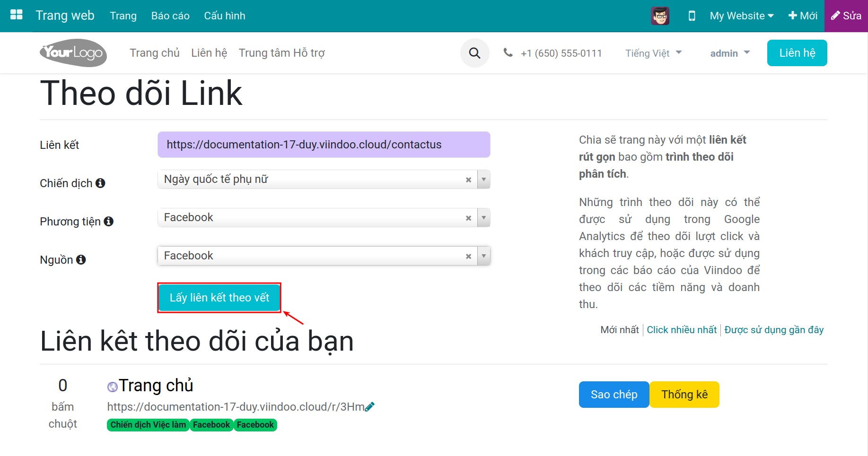
Task: Click the globe favicon beside Trang chủ link
Action: click(x=112, y=387)
